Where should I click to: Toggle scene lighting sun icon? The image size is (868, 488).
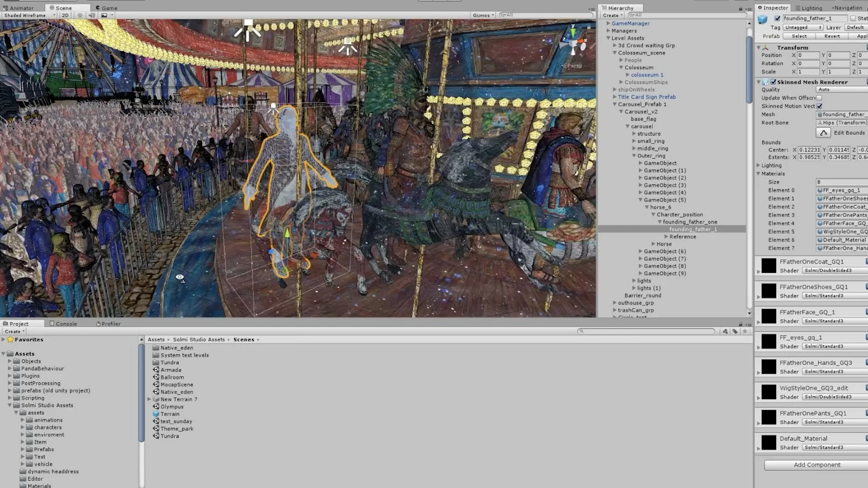tap(80, 15)
